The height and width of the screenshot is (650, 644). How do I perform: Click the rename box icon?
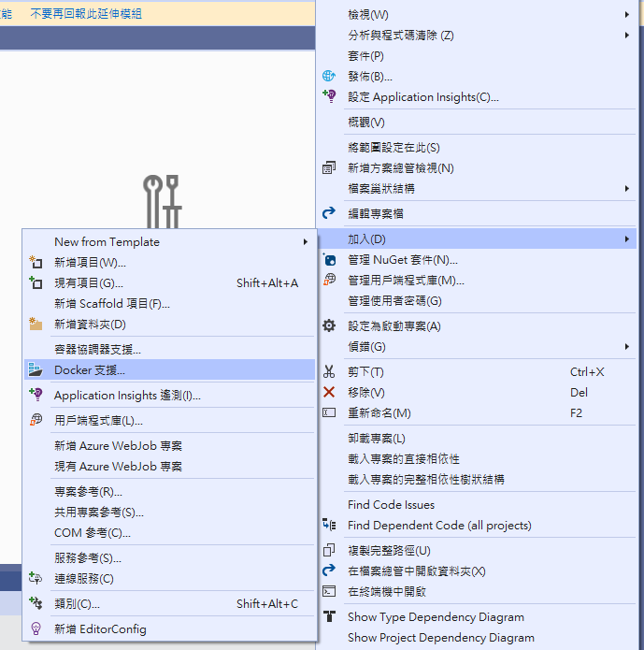[329, 412]
